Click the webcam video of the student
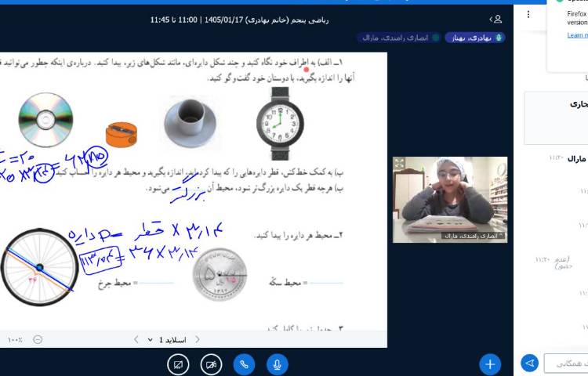 click(x=450, y=200)
